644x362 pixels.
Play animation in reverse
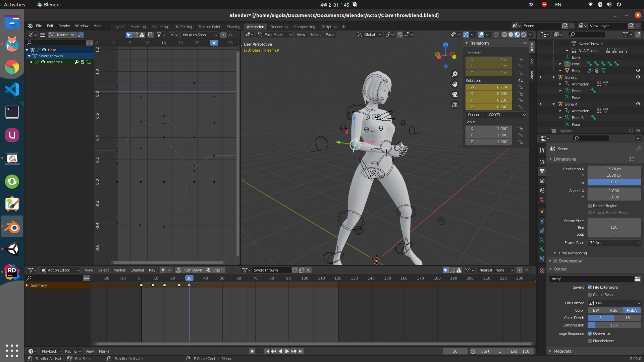(x=280, y=351)
